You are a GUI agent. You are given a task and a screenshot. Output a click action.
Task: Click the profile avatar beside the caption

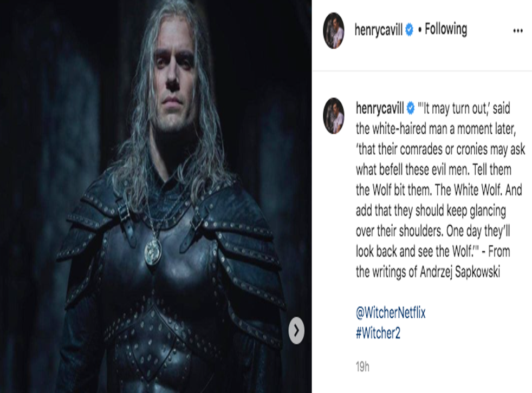[334, 116]
